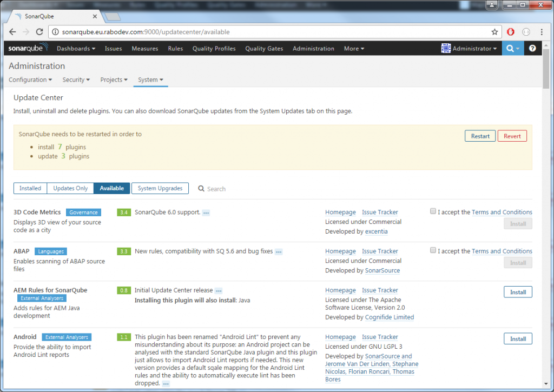
Task: Select the Available plugins tab
Action: tap(111, 188)
